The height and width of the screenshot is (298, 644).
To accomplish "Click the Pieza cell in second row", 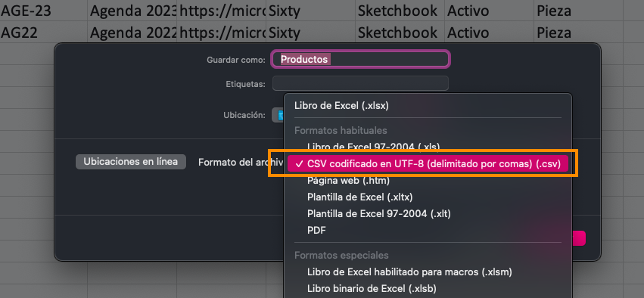I will coord(579,33).
